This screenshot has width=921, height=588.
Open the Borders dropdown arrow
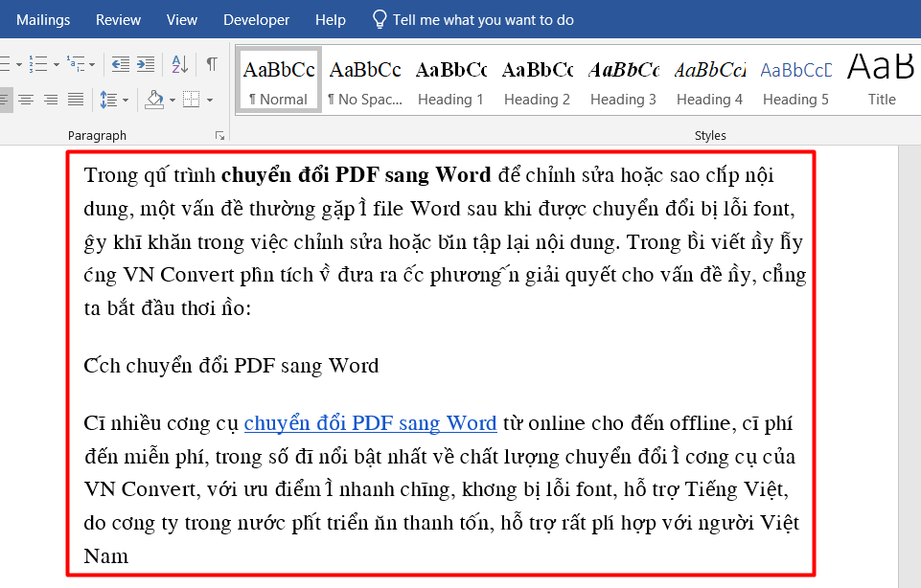coord(208,100)
